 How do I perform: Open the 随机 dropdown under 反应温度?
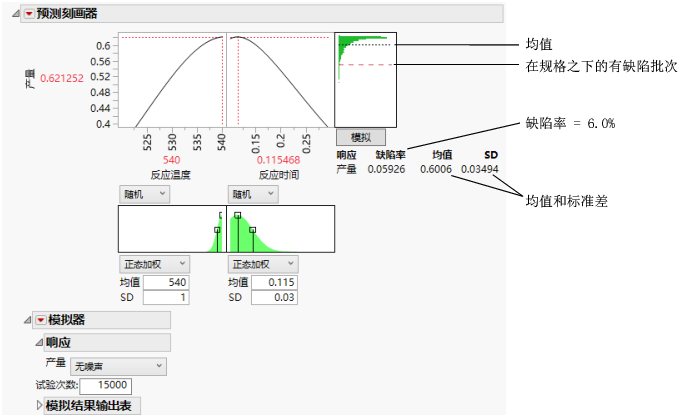tap(144, 194)
